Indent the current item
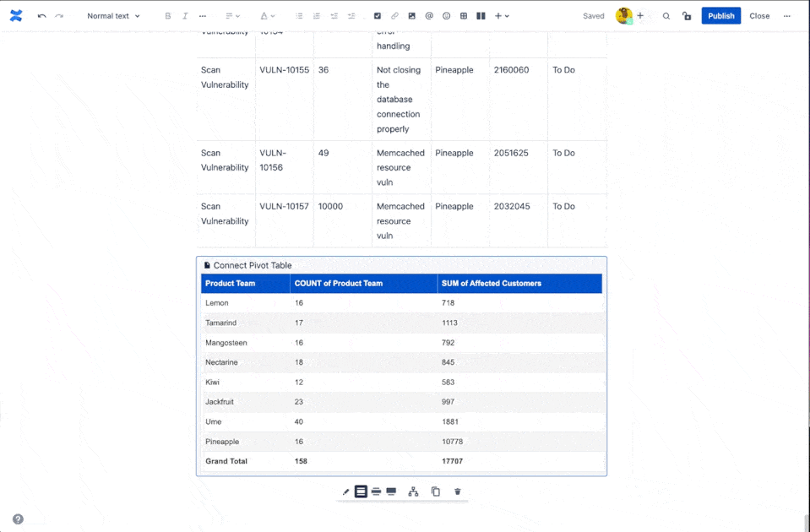This screenshot has width=810, height=532. pyautogui.click(x=351, y=16)
